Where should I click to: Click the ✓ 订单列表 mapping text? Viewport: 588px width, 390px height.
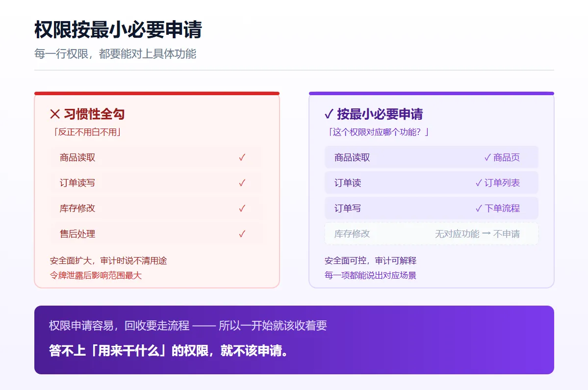point(498,183)
